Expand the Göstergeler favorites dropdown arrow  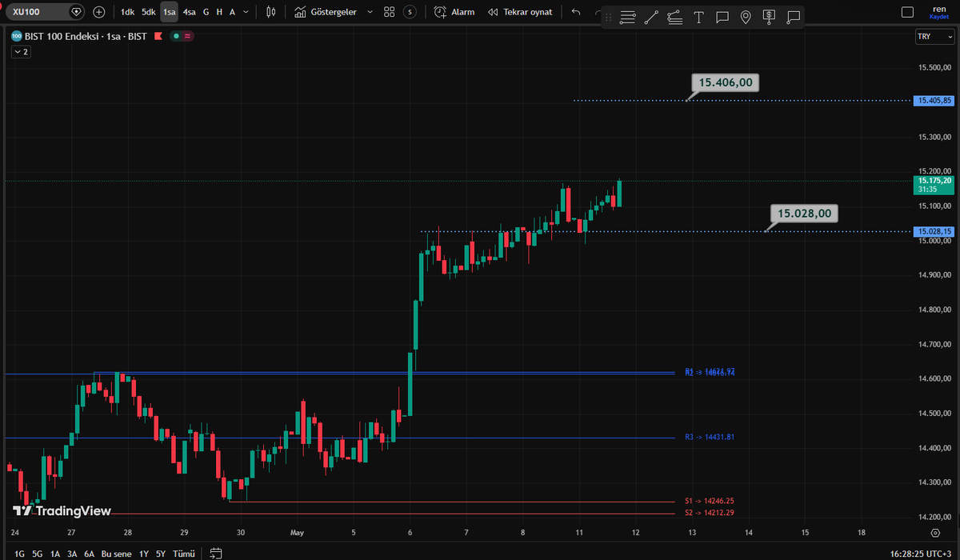pyautogui.click(x=369, y=12)
